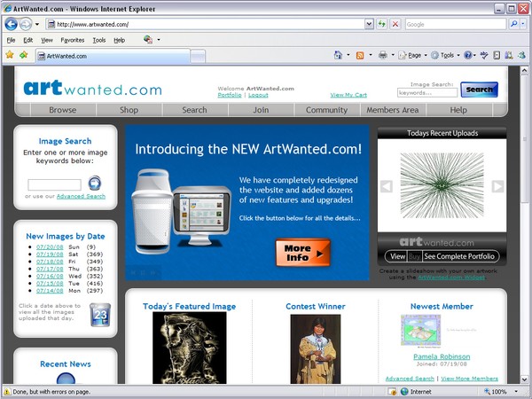The width and height of the screenshot is (532, 399).
Task: Click the browser Back arrow button
Action: click(x=12, y=24)
